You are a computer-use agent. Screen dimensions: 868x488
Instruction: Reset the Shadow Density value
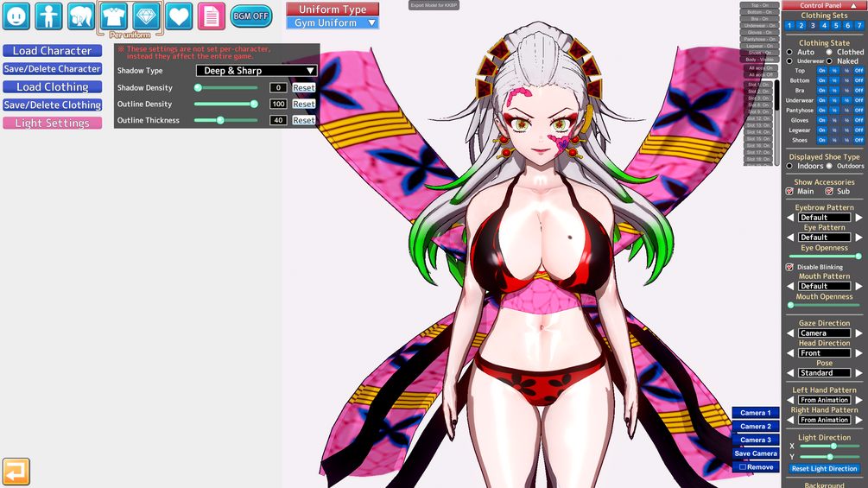coord(303,87)
